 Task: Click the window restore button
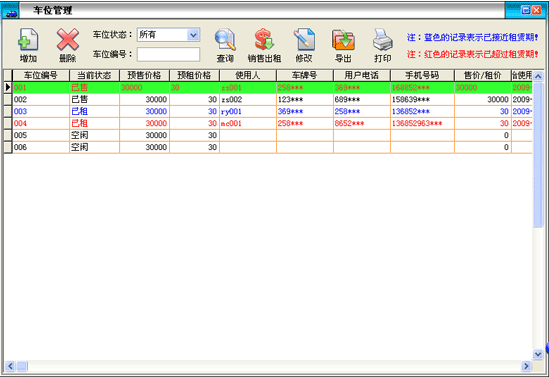pyautogui.click(x=526, y=10)
